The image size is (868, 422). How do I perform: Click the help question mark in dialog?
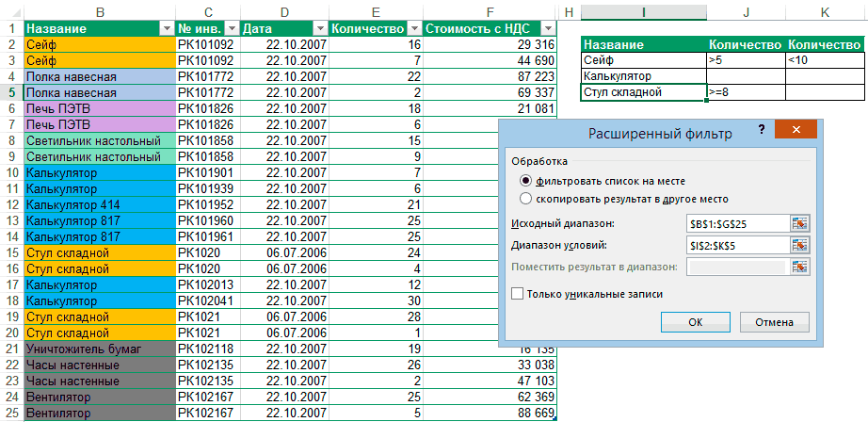[759, 131]
